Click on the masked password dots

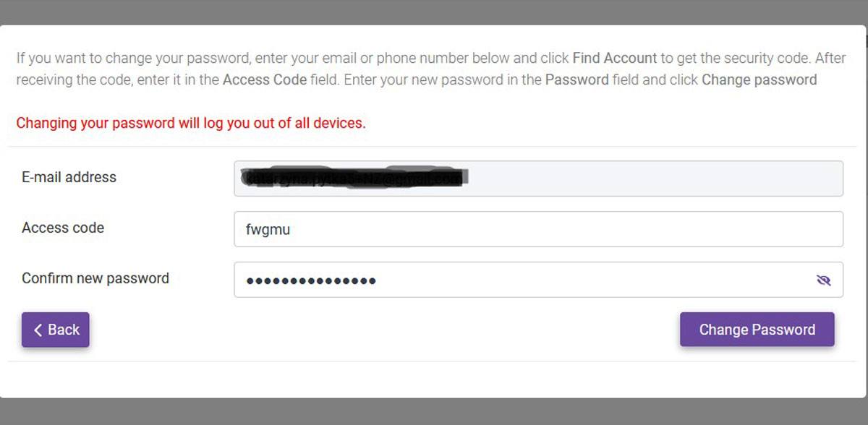tap(311, 280)
